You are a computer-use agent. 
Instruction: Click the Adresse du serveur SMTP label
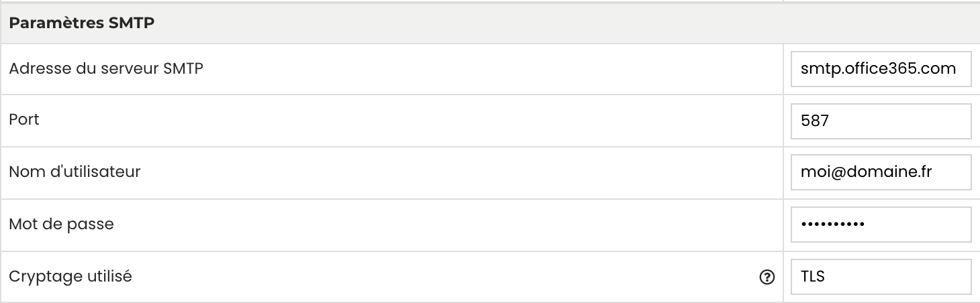pyautogui.click(x=107, y=68)
